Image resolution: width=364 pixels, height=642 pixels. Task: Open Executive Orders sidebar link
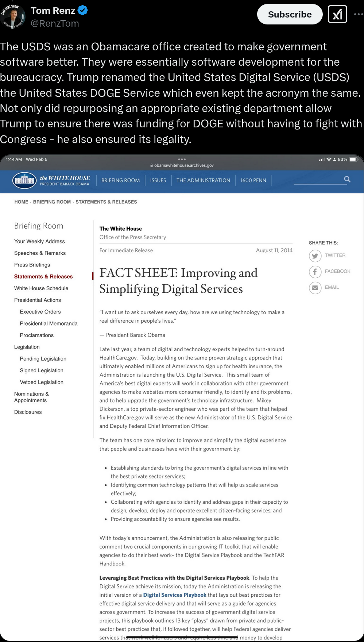point(40,311)
